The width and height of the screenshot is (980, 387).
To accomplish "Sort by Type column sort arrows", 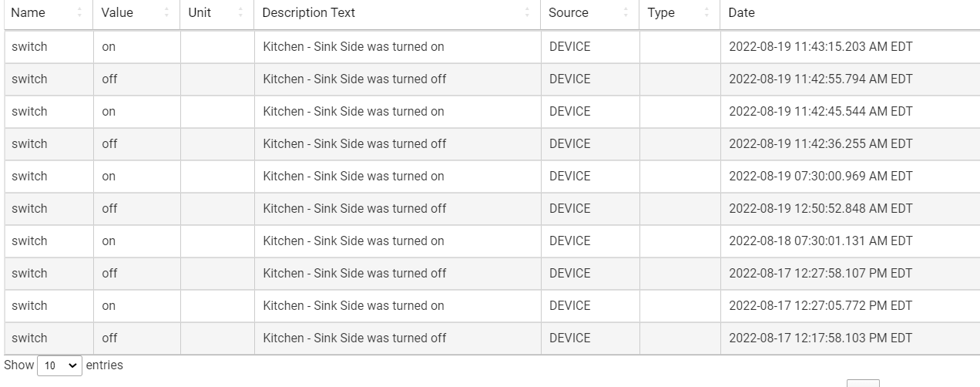I will (707, 12).
